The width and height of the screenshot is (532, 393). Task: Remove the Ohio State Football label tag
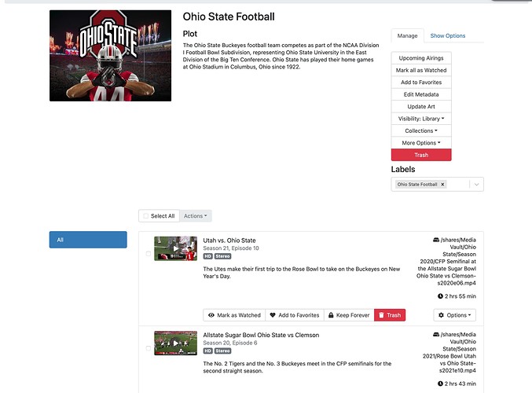point(442,184)
